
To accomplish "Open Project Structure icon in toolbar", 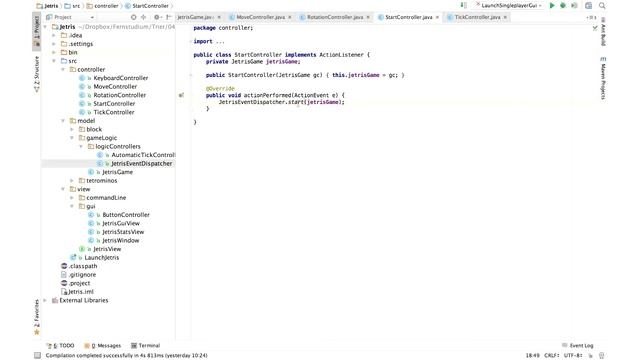I will coord(588,6).
